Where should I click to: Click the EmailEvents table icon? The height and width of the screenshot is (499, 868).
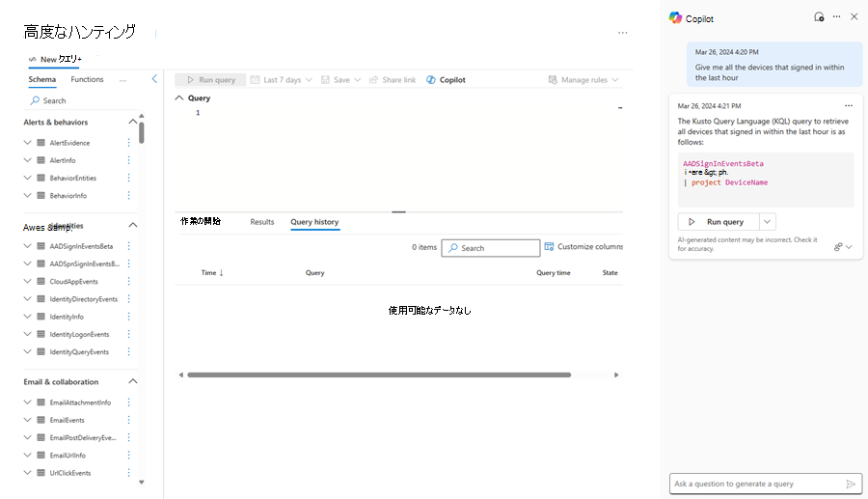(x=41, y=420)
